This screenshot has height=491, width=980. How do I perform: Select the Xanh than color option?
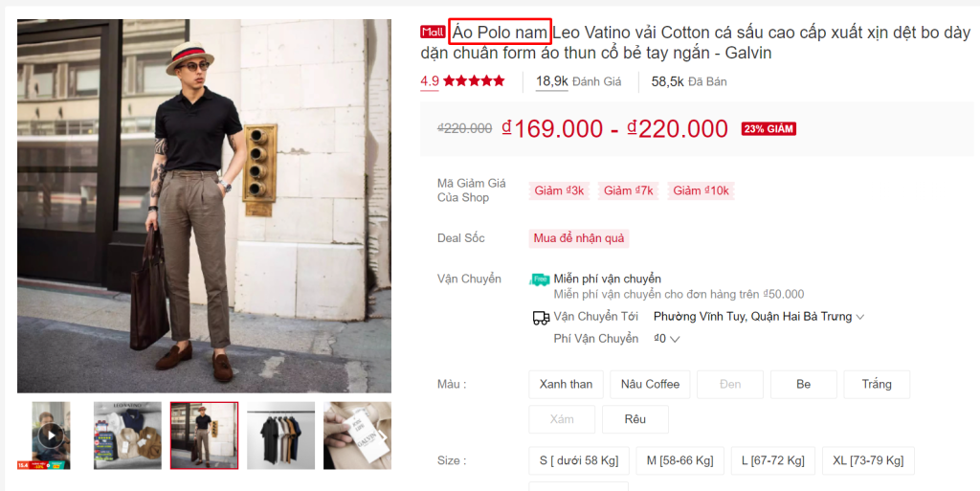(566, 385)
